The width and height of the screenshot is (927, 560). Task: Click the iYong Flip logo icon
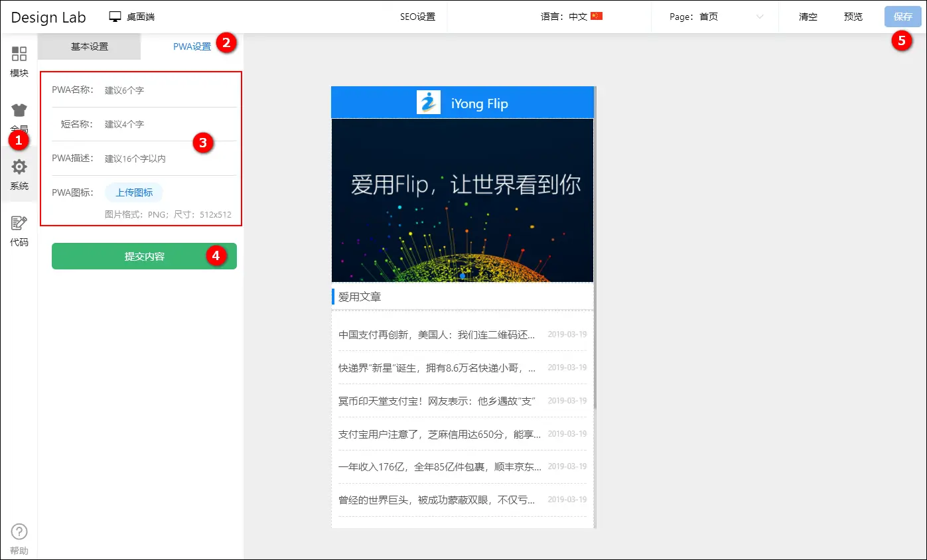(428, 103)
